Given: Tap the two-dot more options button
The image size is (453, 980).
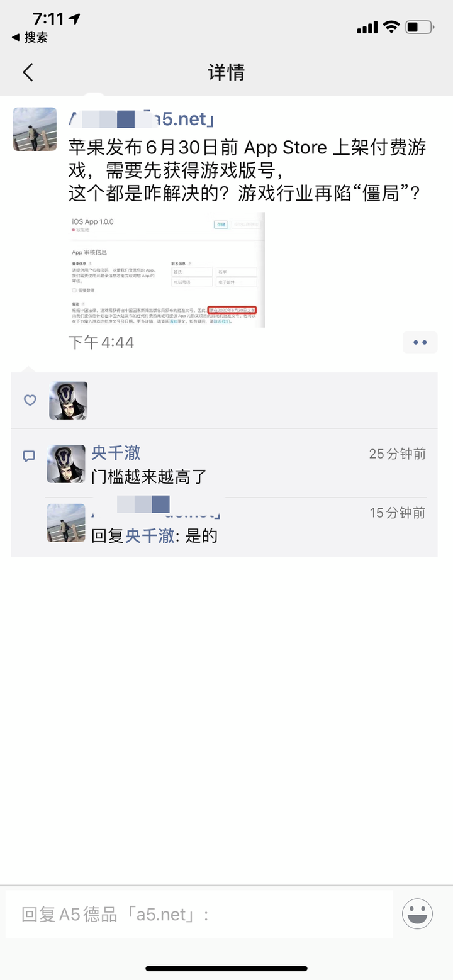Looking at the screenshot, I should click(x=420, y=342).
